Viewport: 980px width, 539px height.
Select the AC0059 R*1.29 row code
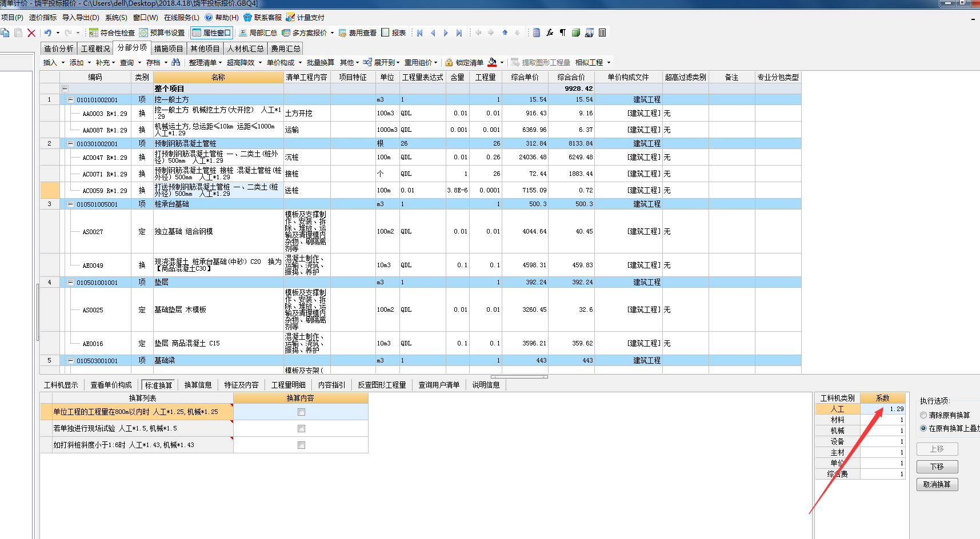click(105, 191)
